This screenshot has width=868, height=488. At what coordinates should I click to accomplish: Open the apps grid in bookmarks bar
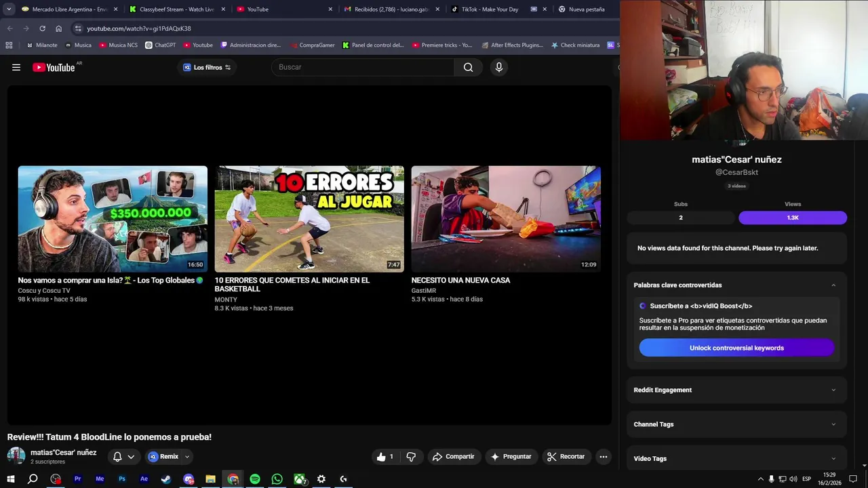(x=9, y=45)
